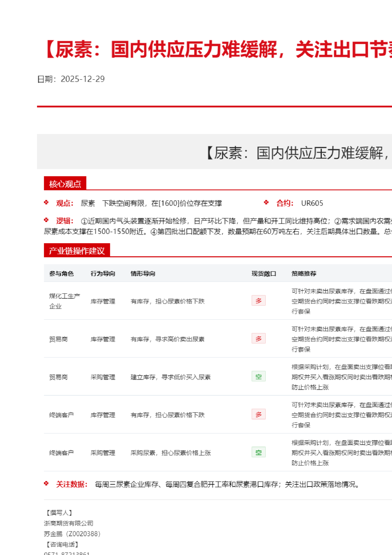Click the red bullet icon before 观点
Screen dimensions: 392x555
(x=46, y=203)
